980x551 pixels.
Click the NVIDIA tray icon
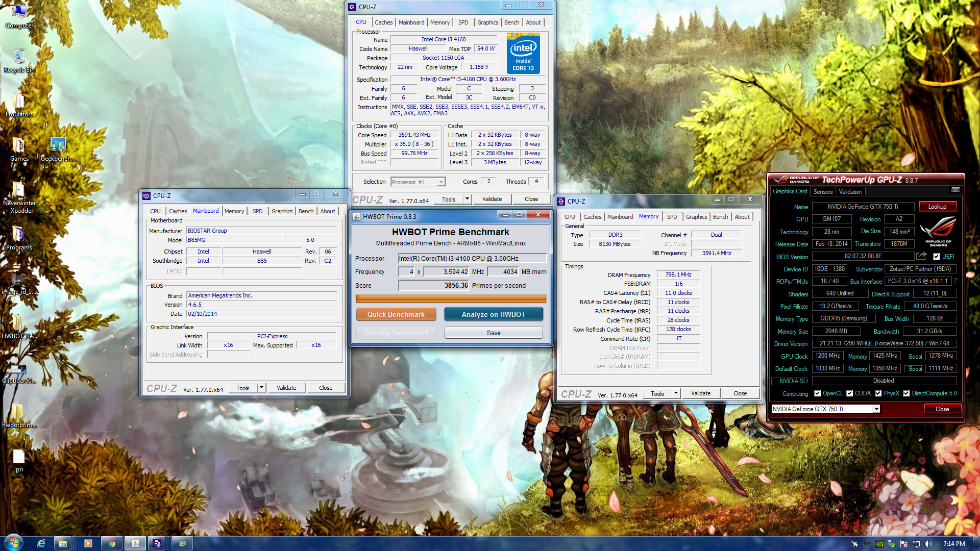click(879, 544)
